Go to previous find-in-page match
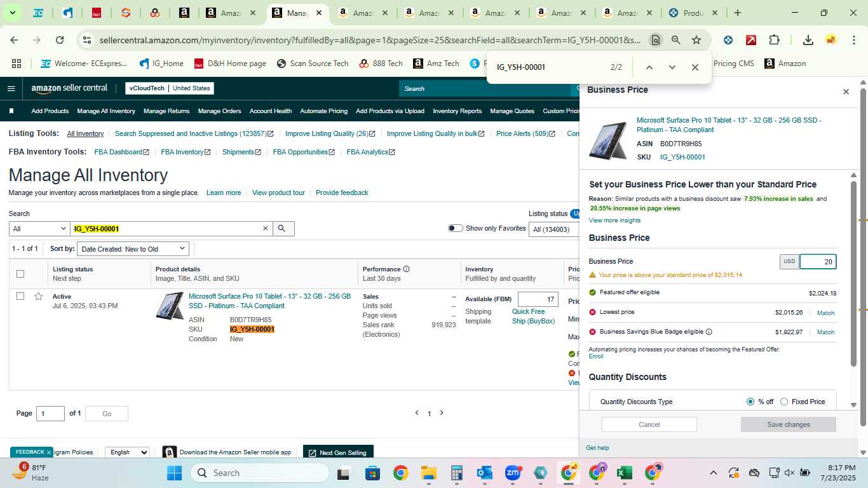 tap(649, 67)
